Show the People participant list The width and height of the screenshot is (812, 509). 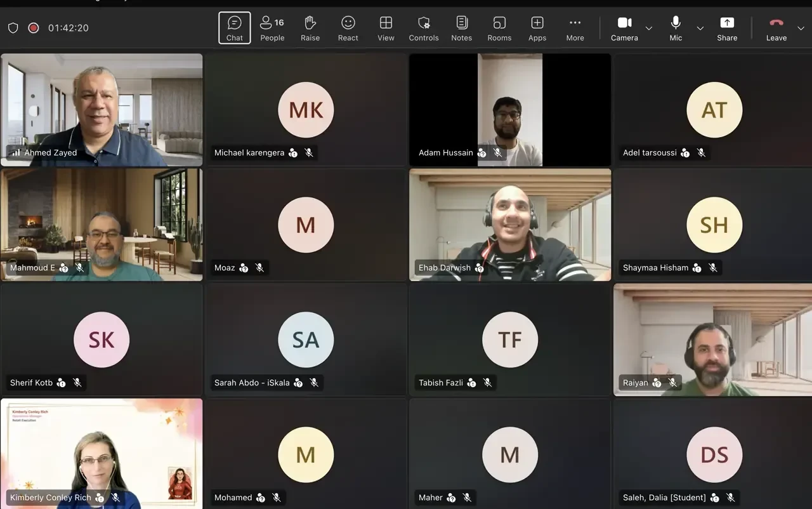click(x=272, y=28)
